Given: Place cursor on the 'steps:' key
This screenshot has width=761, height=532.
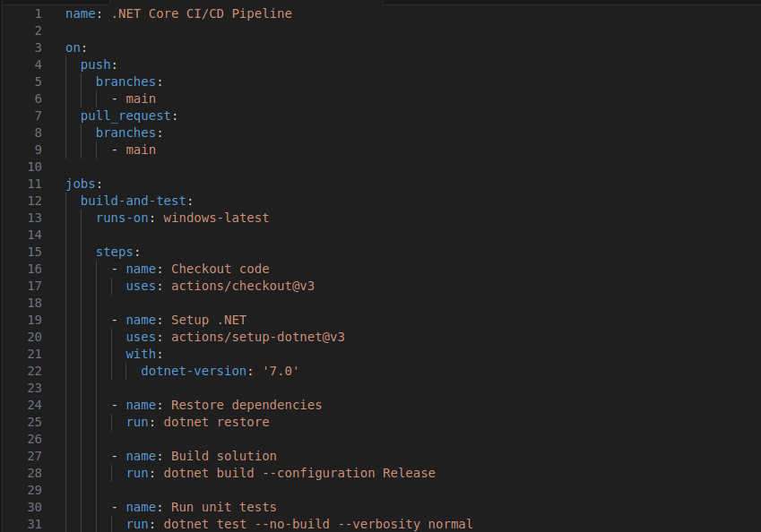Looking at the screenshot, I should 117,252.
